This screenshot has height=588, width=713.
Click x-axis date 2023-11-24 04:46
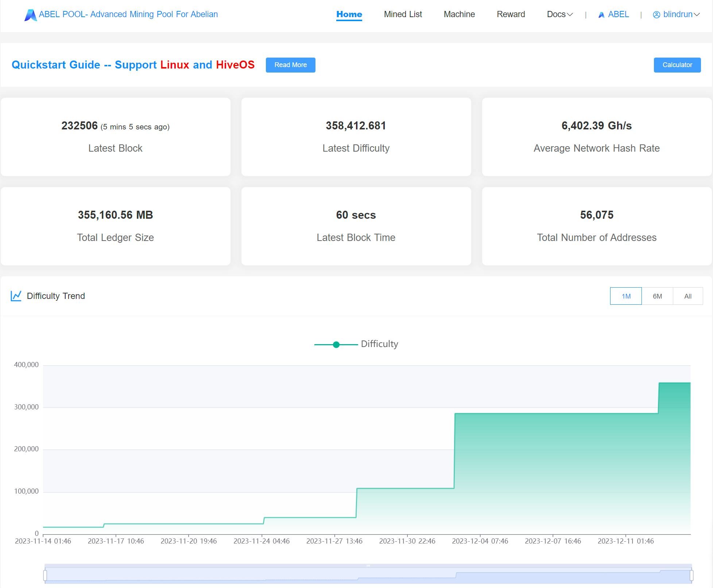261,541
